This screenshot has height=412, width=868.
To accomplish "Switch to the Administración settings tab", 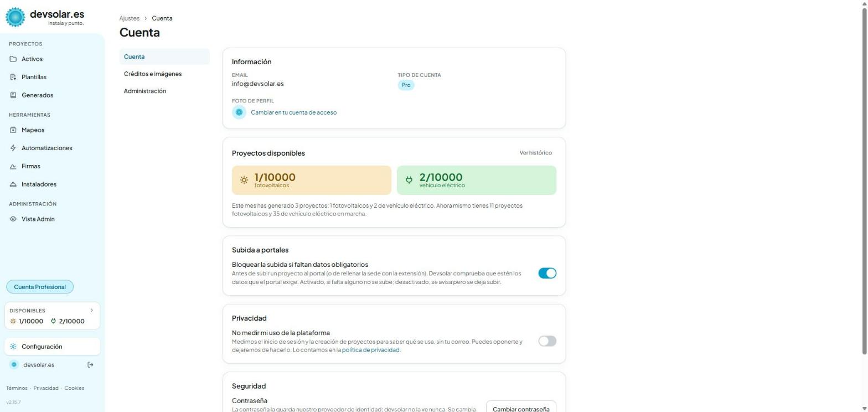I will [145, 91].
